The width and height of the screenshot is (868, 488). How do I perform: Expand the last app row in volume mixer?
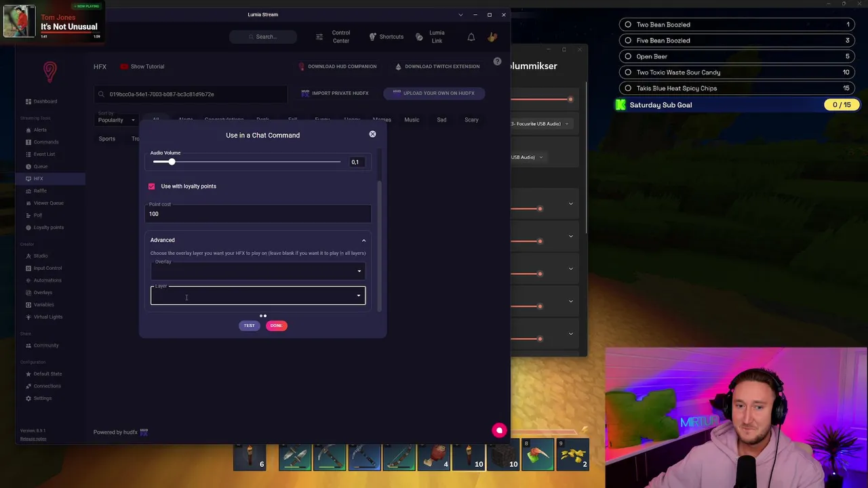(x=570, y=333)
